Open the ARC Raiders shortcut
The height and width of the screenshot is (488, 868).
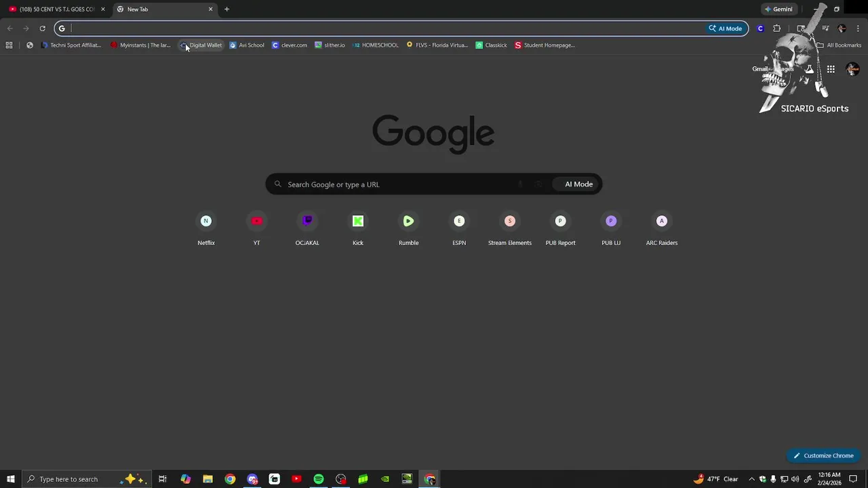tap(662, 229)
